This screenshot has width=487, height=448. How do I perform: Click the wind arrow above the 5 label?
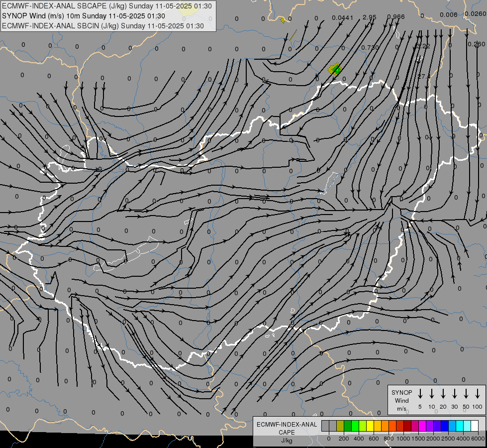(420, 394)
